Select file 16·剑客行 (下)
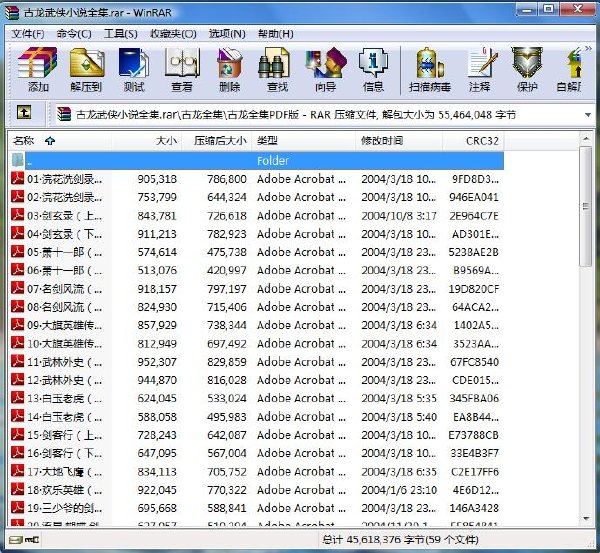Viewport: 600px width, 553px height. pos(64,453)
